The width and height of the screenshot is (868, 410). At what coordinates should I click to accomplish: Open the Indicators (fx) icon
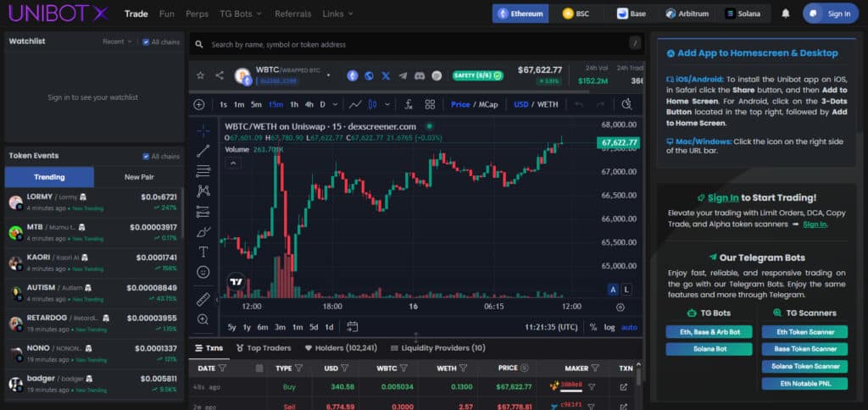point(409,104)
